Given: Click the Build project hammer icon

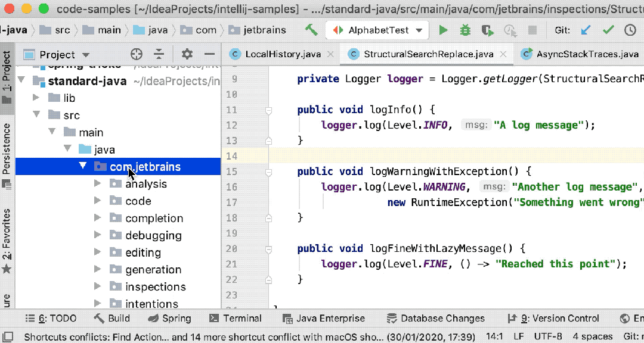Looking at the screenshot, I should click(x=311, y=30).
